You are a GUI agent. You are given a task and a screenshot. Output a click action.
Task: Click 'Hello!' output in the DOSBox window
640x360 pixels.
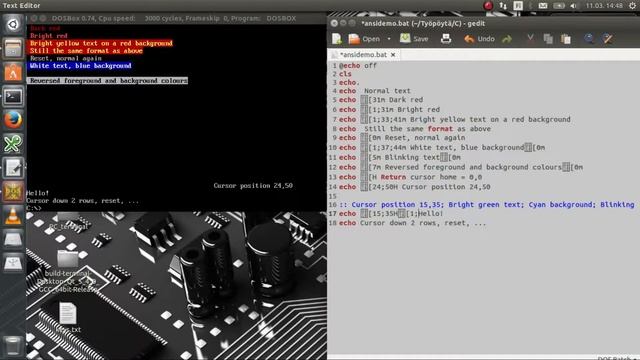[38, 193]
